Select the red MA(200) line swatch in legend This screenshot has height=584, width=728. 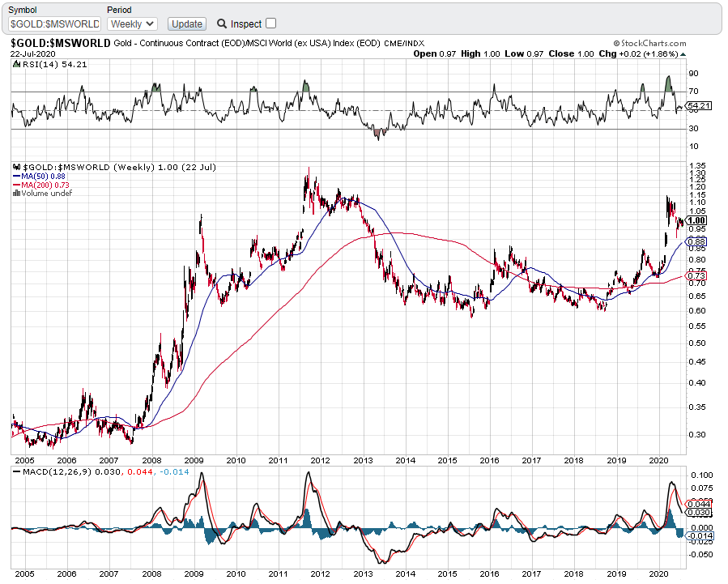pos(16,184)
